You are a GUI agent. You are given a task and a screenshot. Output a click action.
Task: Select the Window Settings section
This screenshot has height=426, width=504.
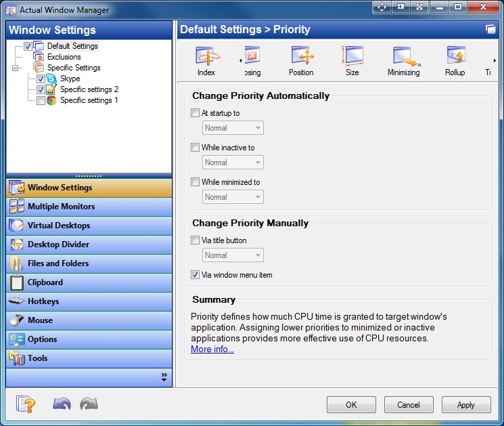point(89,188)
